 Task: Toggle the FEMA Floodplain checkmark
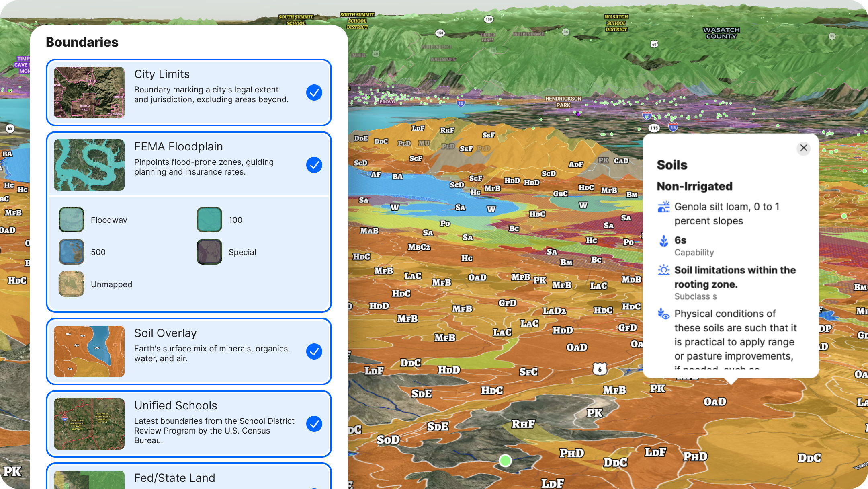314,165
